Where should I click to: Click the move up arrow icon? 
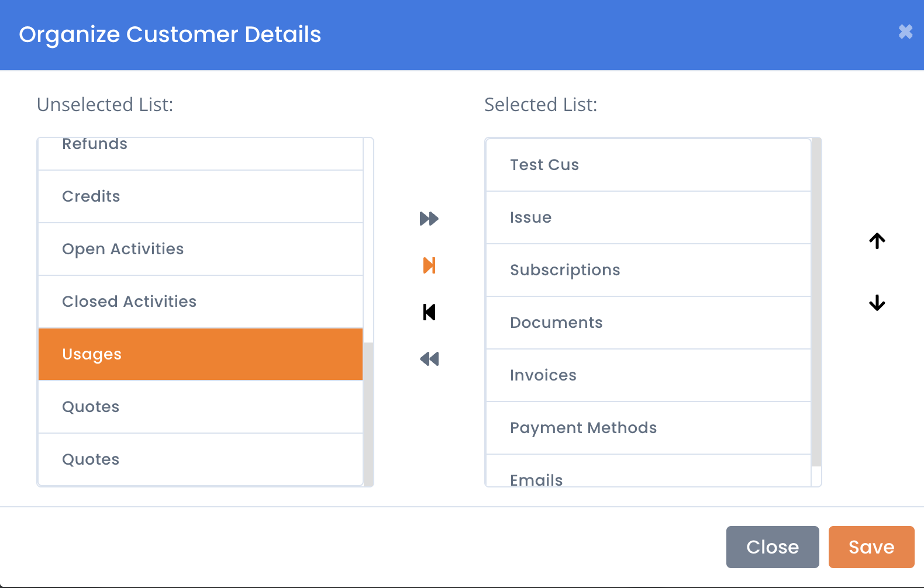tap(877, 241)
